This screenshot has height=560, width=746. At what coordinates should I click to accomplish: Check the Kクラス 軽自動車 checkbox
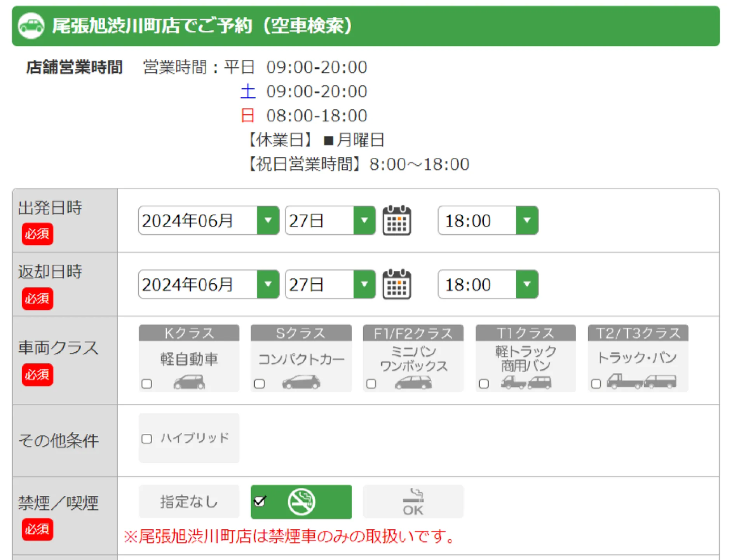pos(147,384)
